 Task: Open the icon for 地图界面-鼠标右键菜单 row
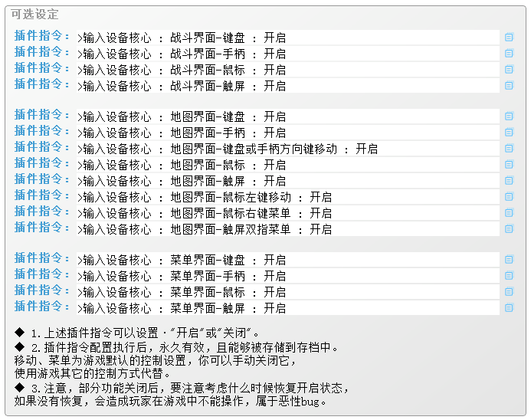tap(509, 213)
